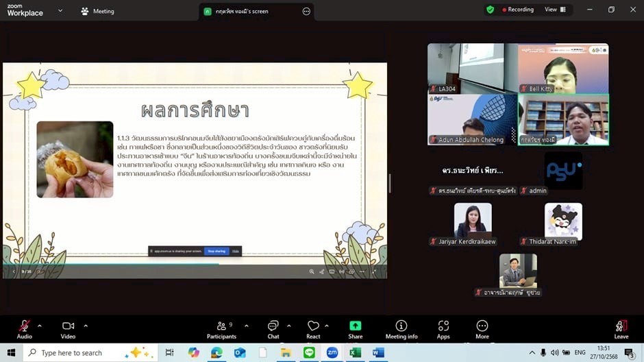Select Jariyar Kerdkraikaew's video thumbnail

pyautogui.click(x=473, y=221)
